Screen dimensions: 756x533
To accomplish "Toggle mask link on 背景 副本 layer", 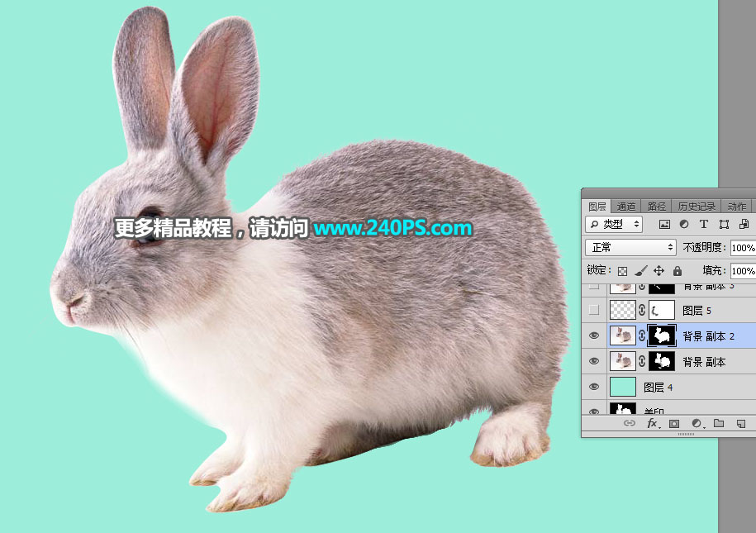I will 642,361.
